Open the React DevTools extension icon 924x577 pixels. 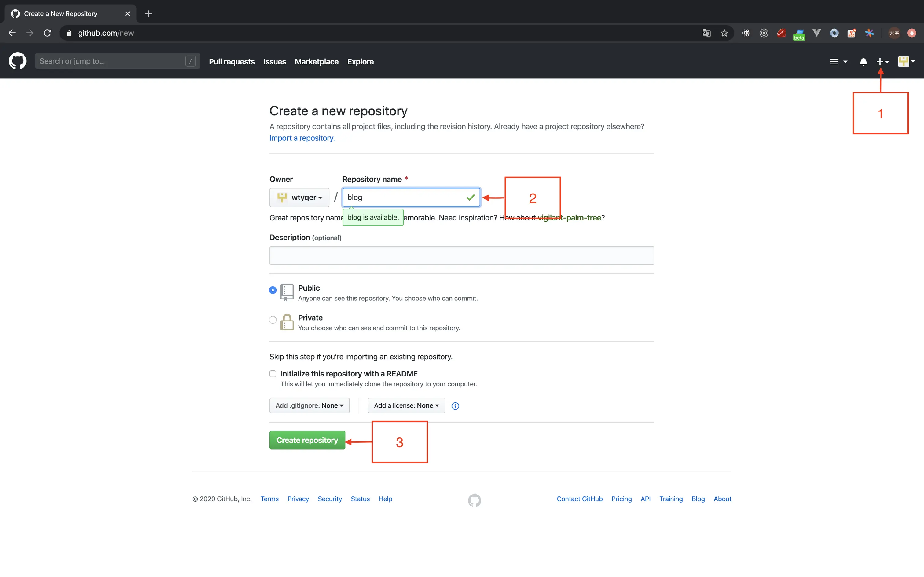(x=746, y=33)
